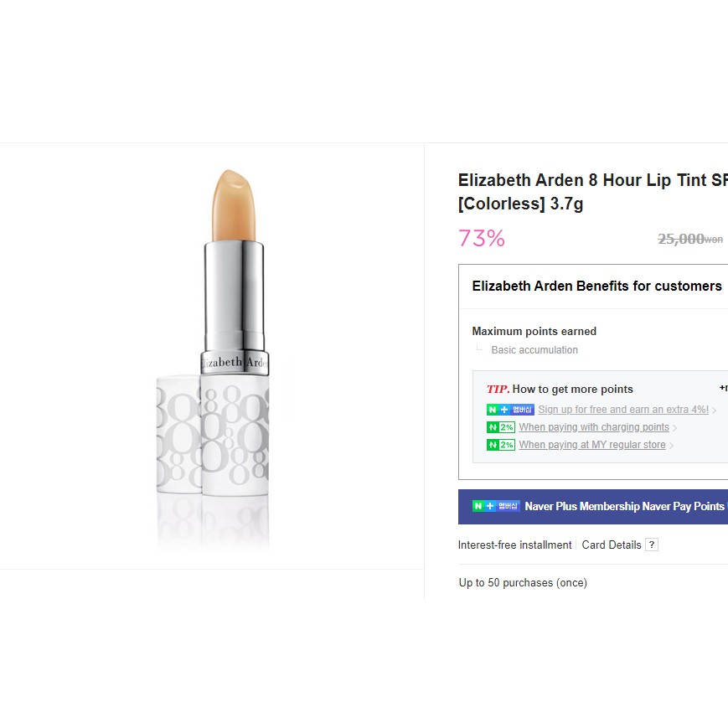Viewport: 728px width, 728px height.
Task: Expand the arrow after the Sign up link
Action: 715,410
